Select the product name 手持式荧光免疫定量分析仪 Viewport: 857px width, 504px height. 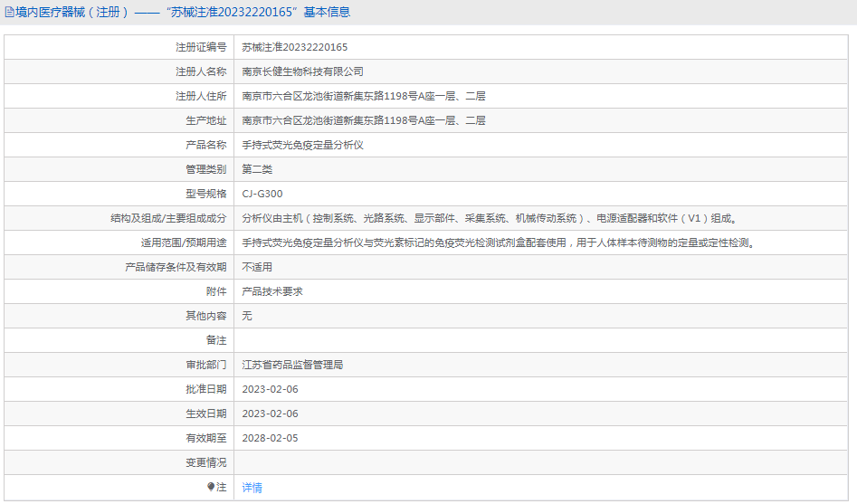click(303, 145)
